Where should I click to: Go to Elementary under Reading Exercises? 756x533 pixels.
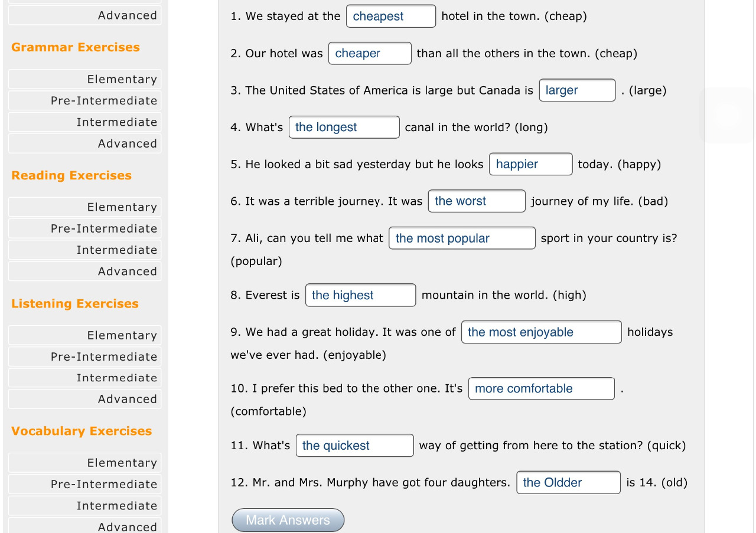[85, 207]
